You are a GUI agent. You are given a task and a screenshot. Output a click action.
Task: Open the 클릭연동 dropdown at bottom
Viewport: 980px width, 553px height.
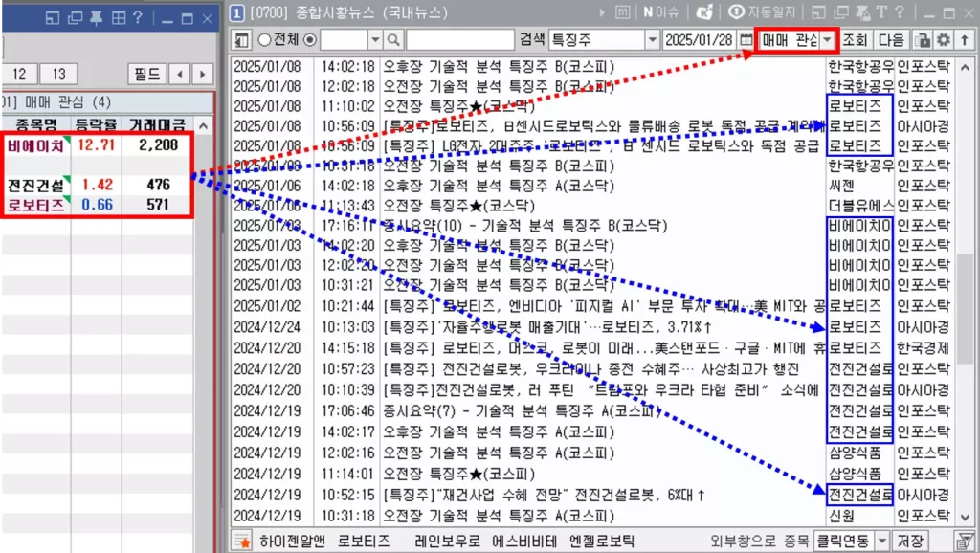881,541
